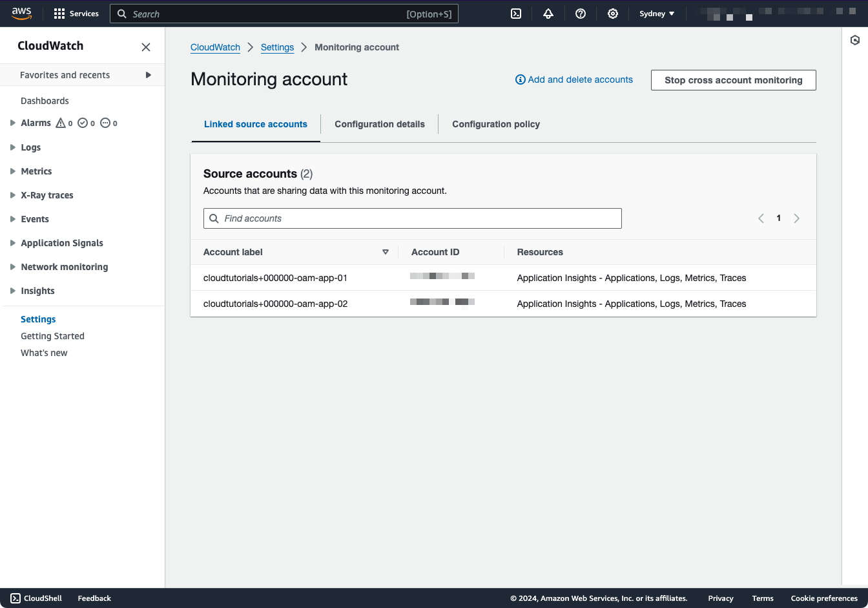Open the Terms footer link
The image size is (868, 608).
pyautogui.click(x=763, y=598)
